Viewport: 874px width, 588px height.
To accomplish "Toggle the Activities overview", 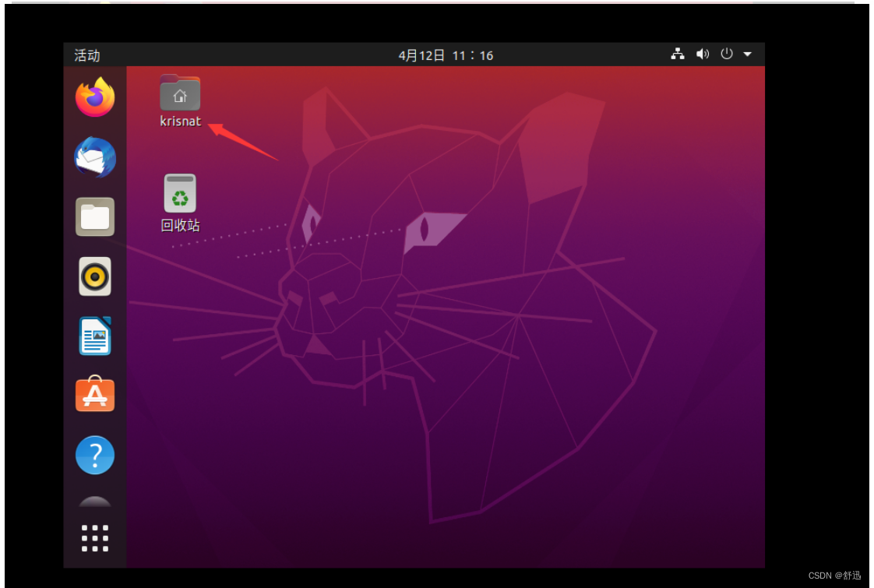I will click(86, 55).
